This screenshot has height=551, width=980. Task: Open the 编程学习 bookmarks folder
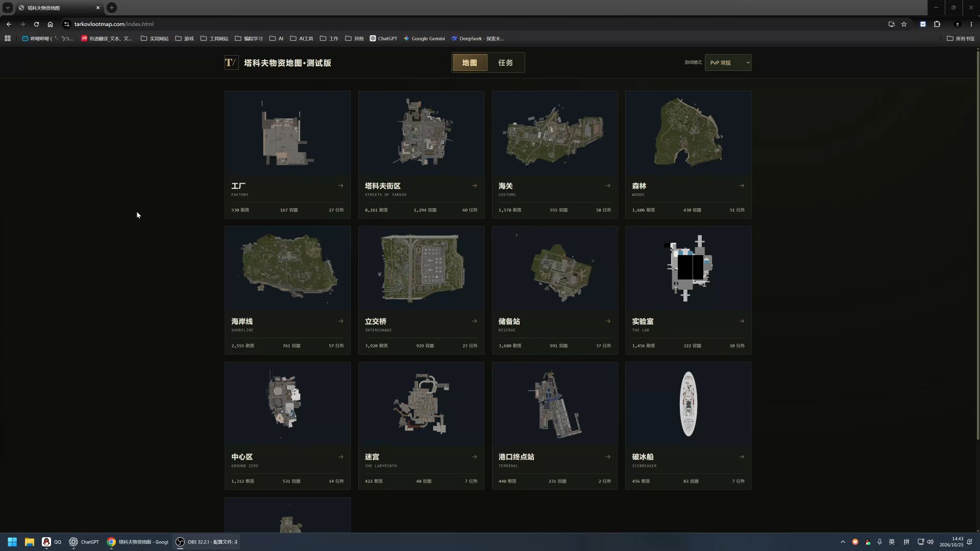[249, 38]
